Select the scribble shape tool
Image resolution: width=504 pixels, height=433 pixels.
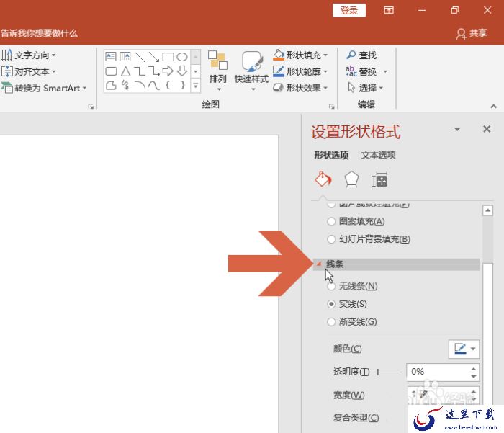(125, 86)
